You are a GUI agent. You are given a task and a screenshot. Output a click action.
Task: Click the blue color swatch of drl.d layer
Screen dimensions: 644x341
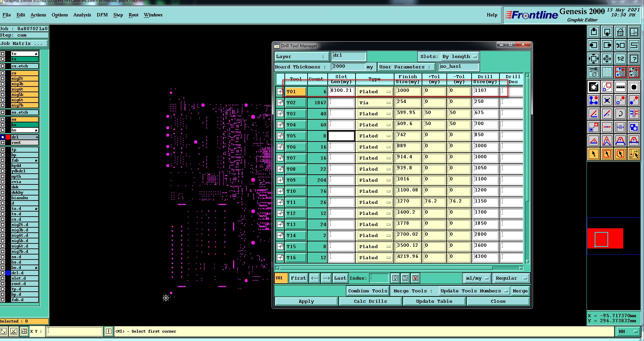coord(8,273)
